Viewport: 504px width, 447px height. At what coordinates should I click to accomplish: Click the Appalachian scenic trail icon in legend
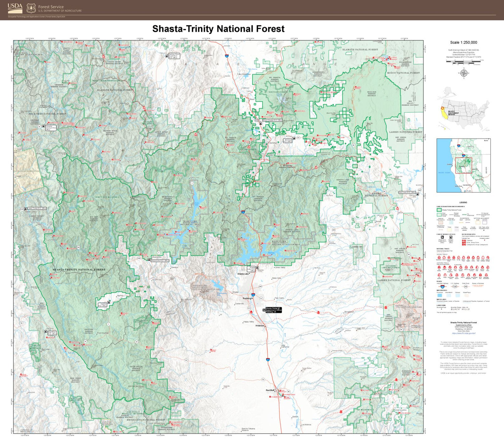click(x=439, y=258)
